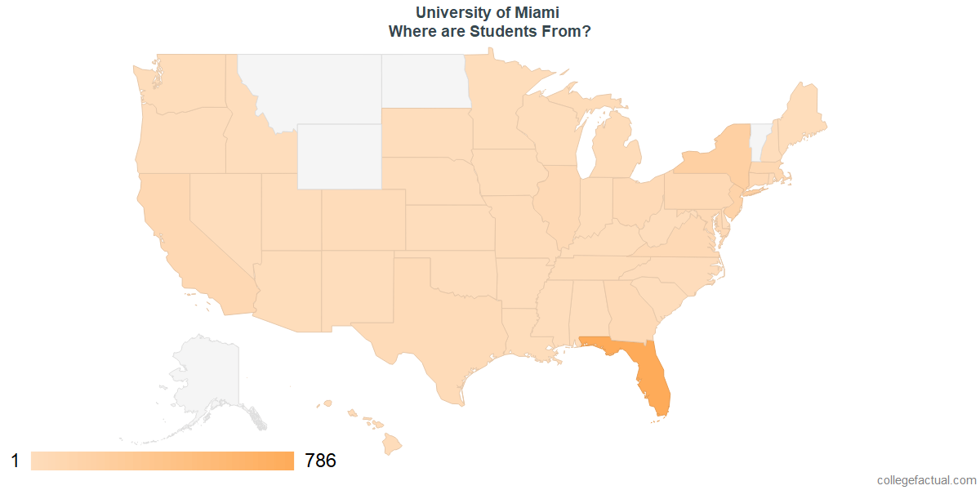Click the orange gradient legend bar
This screenshot has width=980, height=490.
pos(163,461)
